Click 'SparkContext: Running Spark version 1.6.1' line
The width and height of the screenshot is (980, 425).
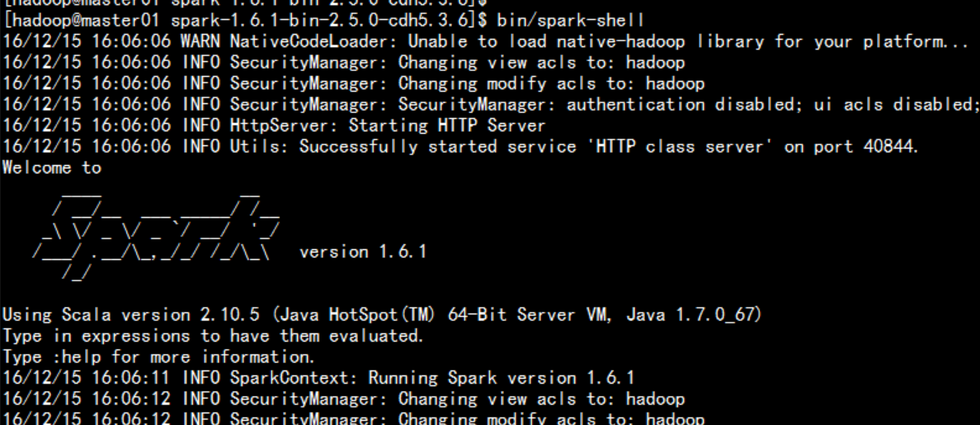point(432,378)
